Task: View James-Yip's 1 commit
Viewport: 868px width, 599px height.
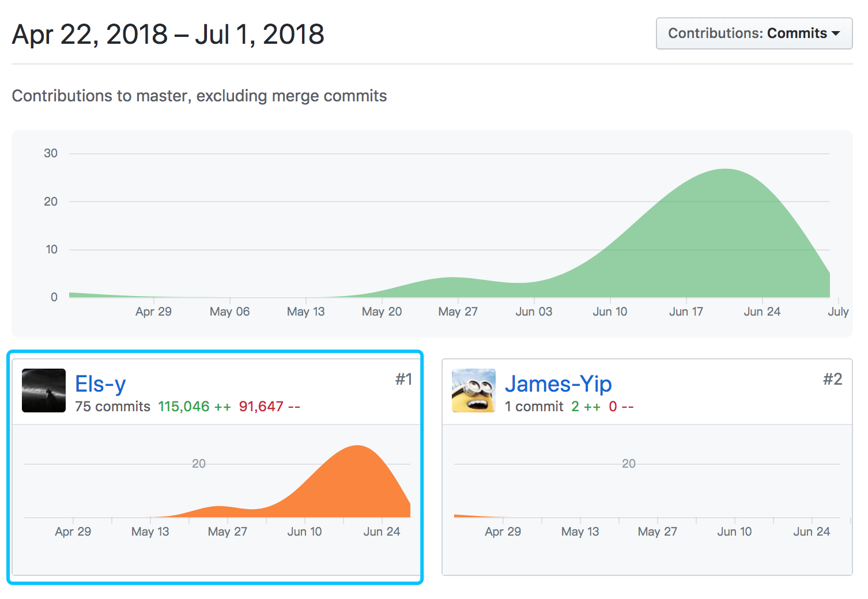Action: click(x=534, y=407)
